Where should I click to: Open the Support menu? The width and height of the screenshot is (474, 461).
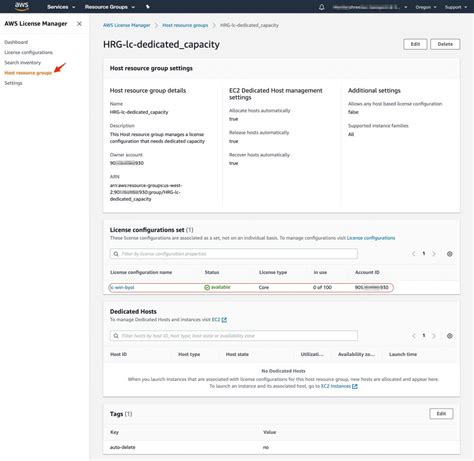pyautogui.click(x=456, y=7)
